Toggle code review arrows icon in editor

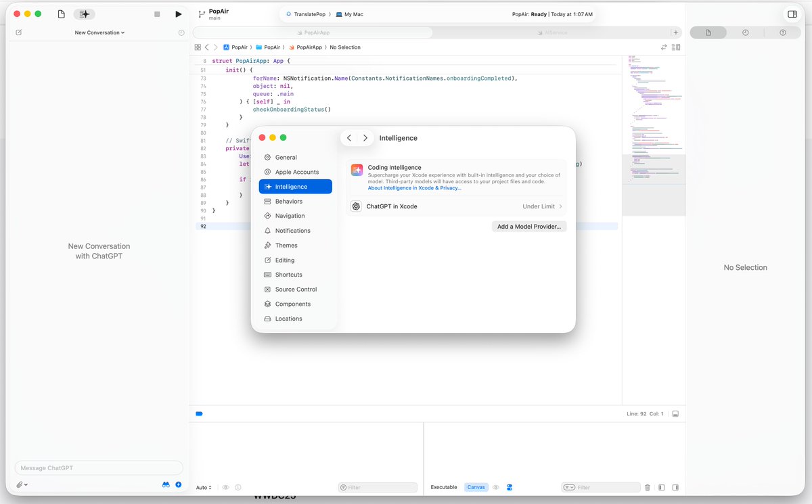point(664,47)
